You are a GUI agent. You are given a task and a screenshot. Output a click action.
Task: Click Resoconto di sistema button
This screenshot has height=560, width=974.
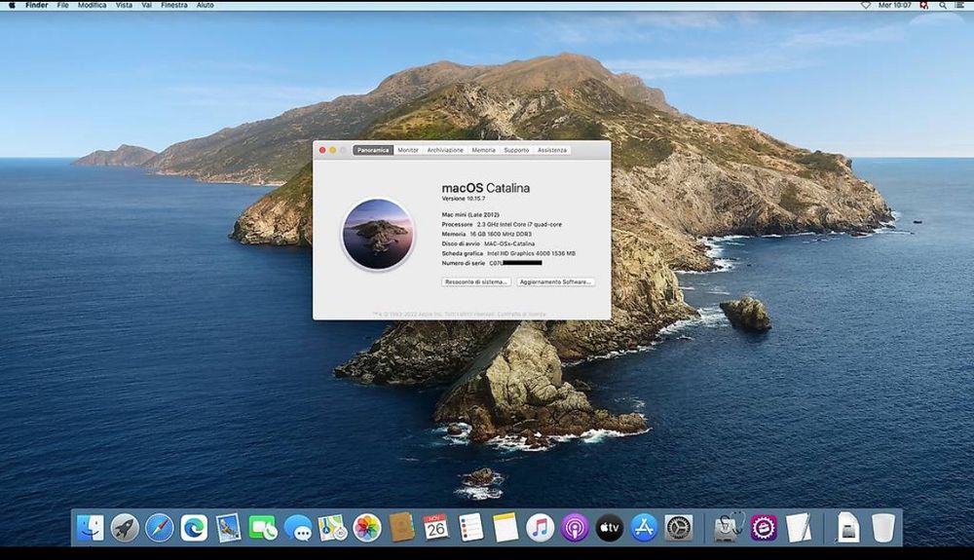[x=476, y=281]
